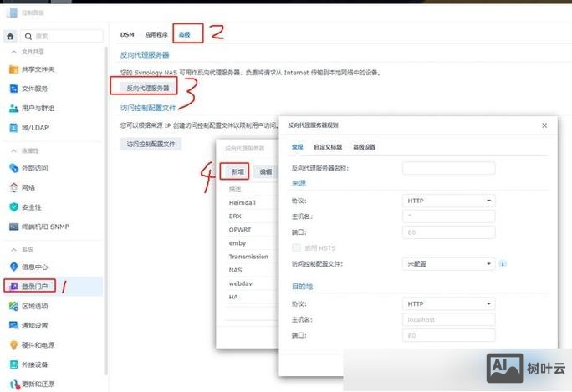
Task: Select the NAS proxy rule row
Action: 252,270
